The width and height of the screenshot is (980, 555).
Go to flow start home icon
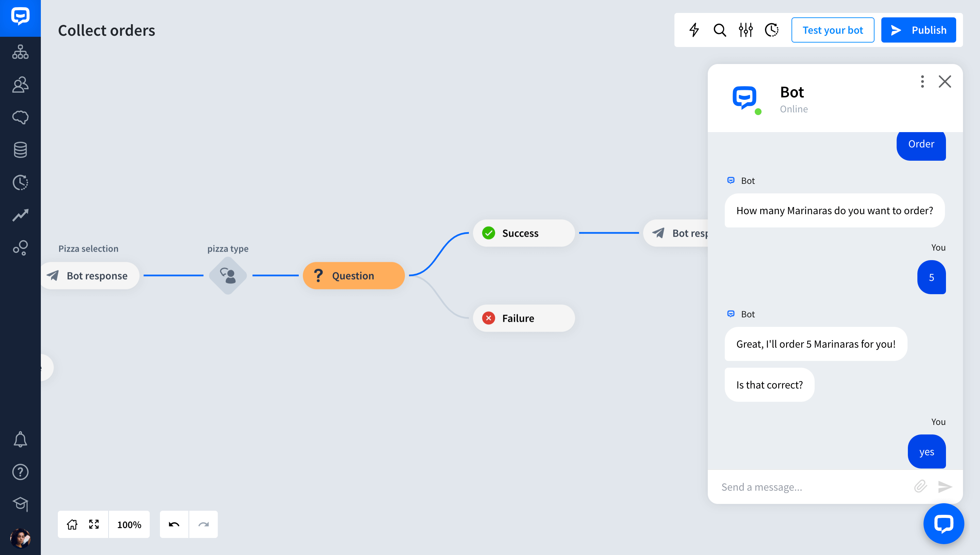point(72,524)
